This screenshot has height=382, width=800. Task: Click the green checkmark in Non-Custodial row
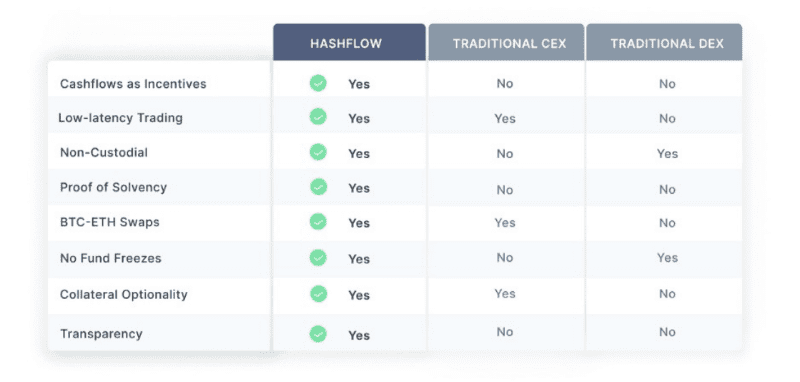coord(318,152)
